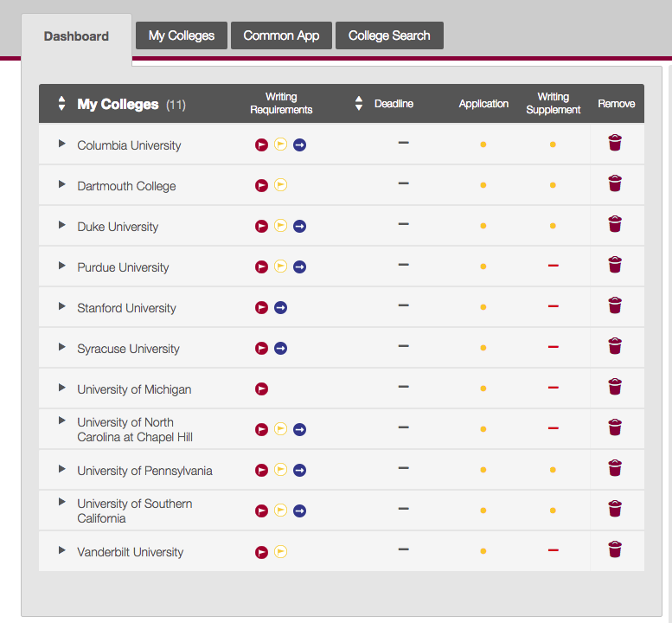Image resolution: width=672 pixels, height=623 pixels.
Task: Click Vanderbilt University yellow flag icon
Action: [x=281, y=551]
